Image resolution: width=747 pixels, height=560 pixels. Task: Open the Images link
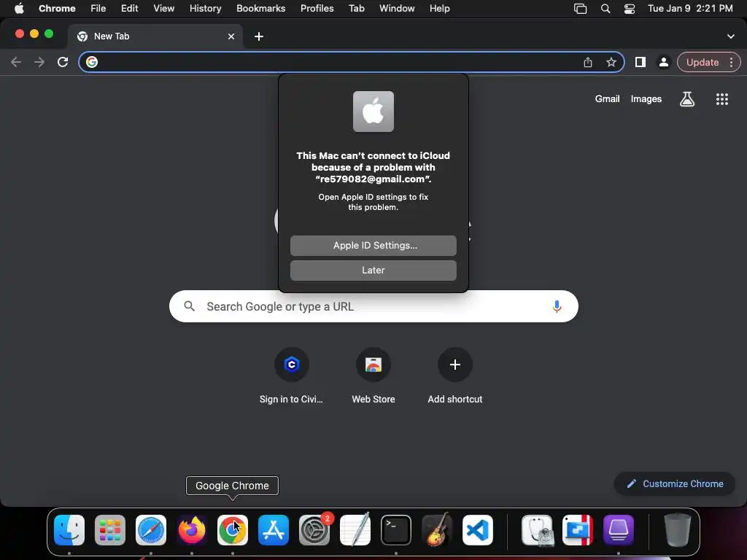pos(646,98)
